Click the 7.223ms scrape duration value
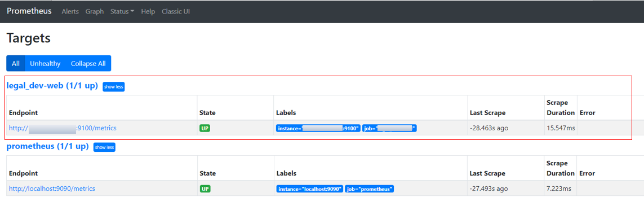 [558, 188]
